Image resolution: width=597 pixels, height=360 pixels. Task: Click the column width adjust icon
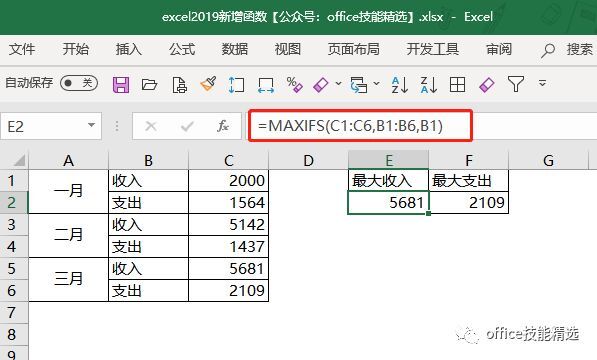(x=266, y=85)
